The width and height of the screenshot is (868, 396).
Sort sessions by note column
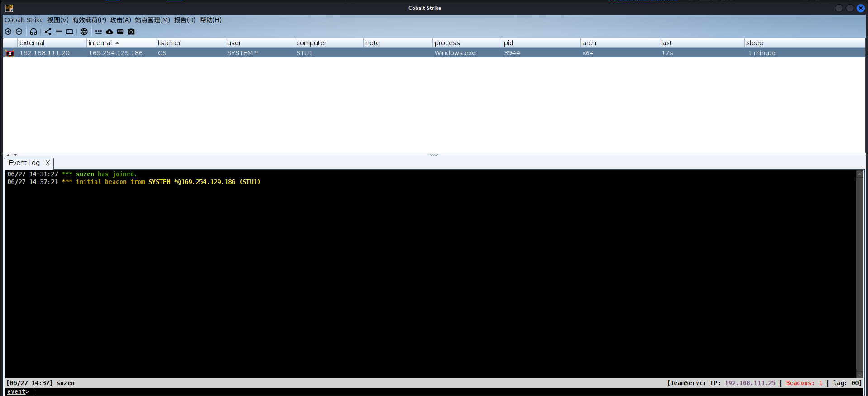[x=398, y=43]
